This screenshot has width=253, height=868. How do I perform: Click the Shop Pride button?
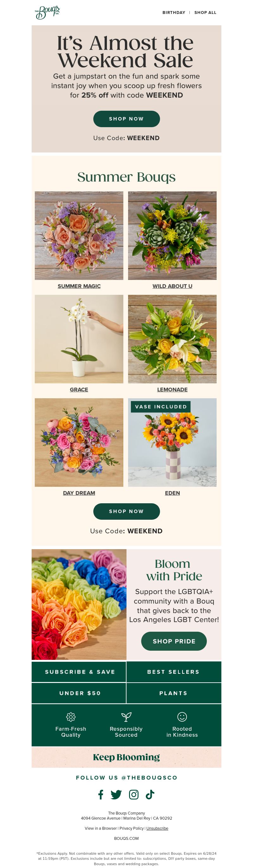[174, 641]
